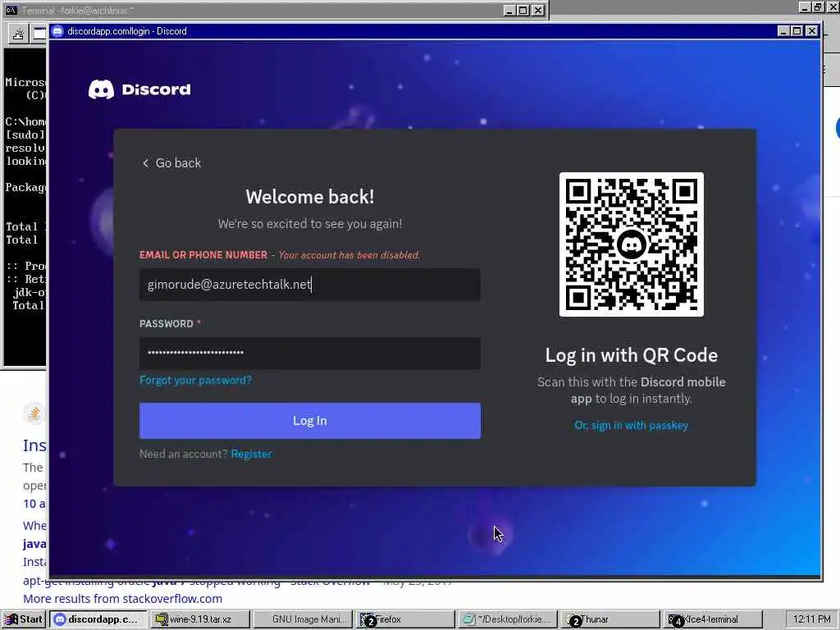Viewport: 840px width, 630px height.
Task: Minimize the Terminal window
Action: pyautogui.click(x=509, y=10)
